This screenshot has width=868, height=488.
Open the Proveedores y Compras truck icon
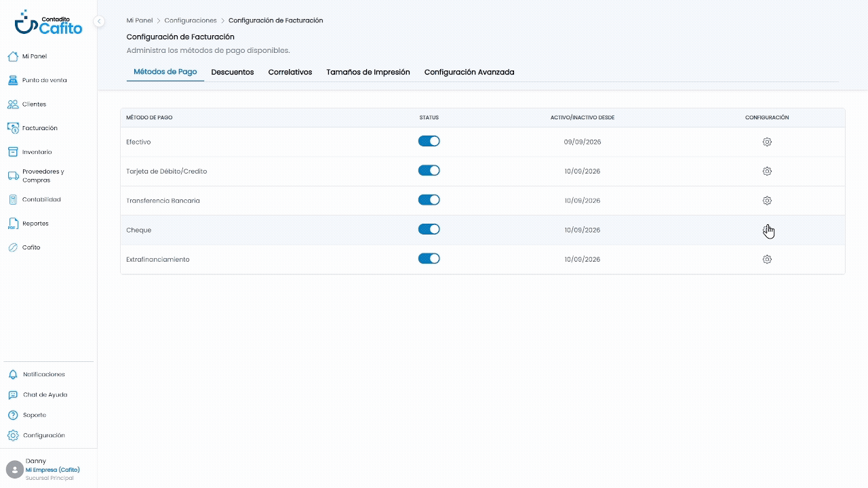pyautogui.click(x=12, y=176)
